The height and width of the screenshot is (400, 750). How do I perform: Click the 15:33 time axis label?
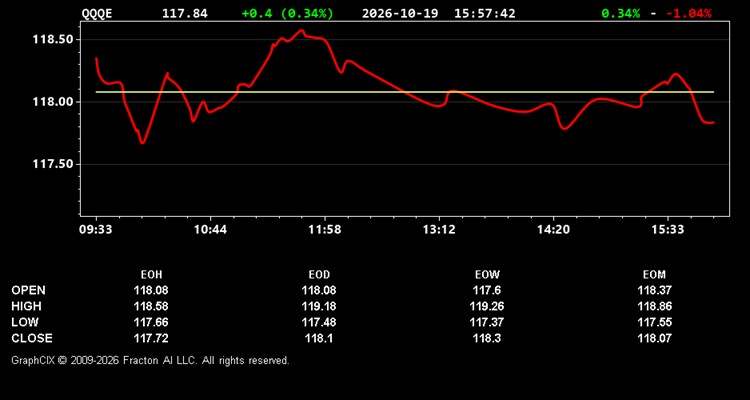point(667,230)
